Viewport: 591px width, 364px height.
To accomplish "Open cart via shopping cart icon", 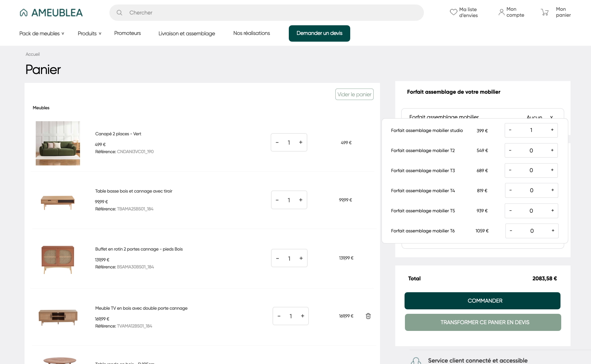I will 544,12.
